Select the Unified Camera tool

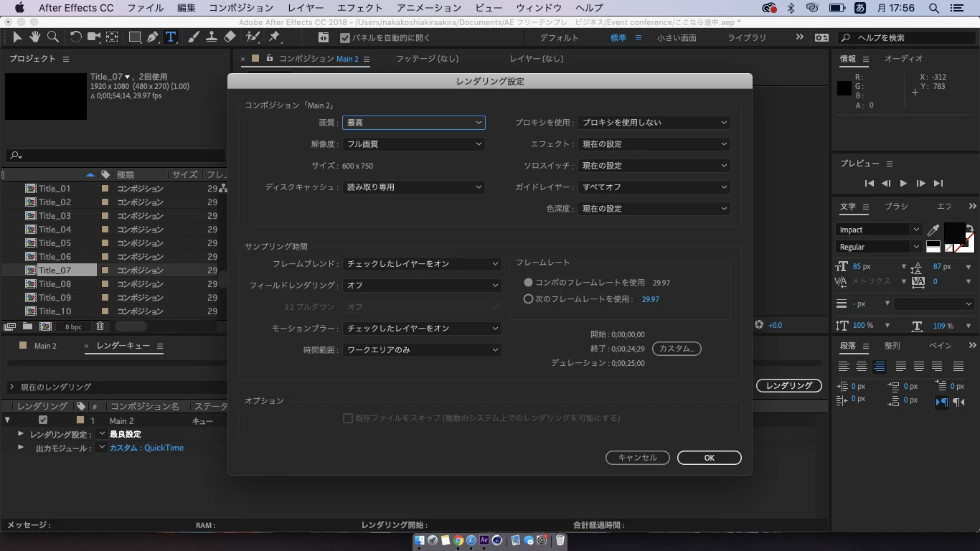coord(94,37)
